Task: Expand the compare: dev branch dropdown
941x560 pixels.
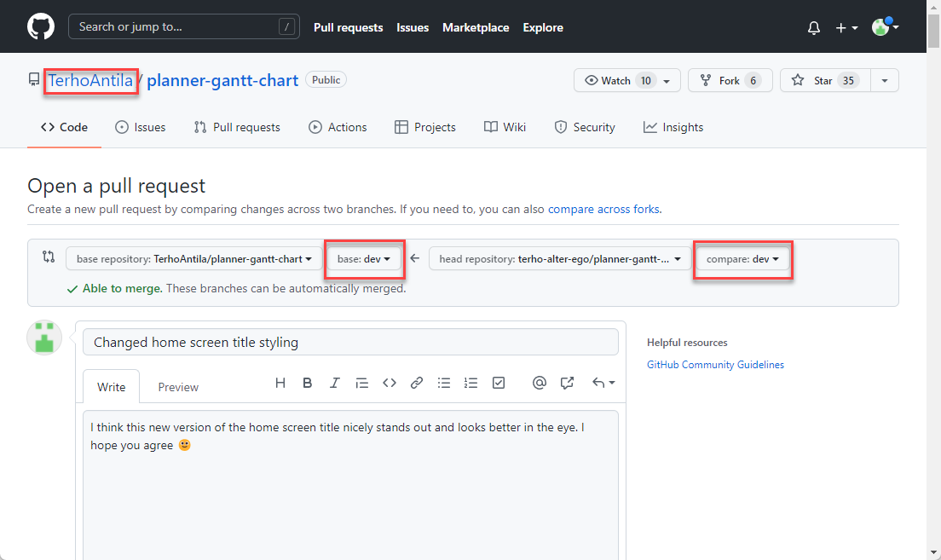Action: [x=743, y=258]
